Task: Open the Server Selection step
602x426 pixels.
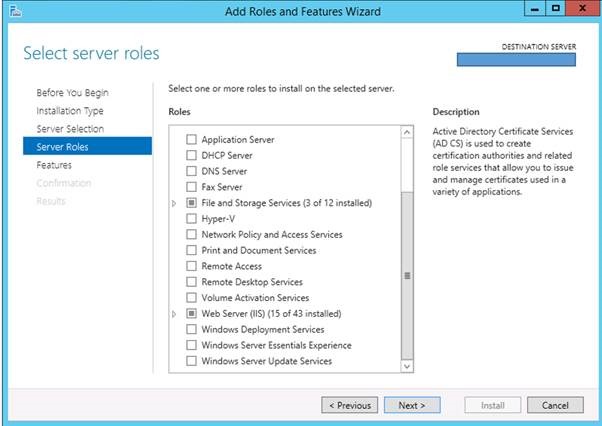Action: [x=70, y=129]
